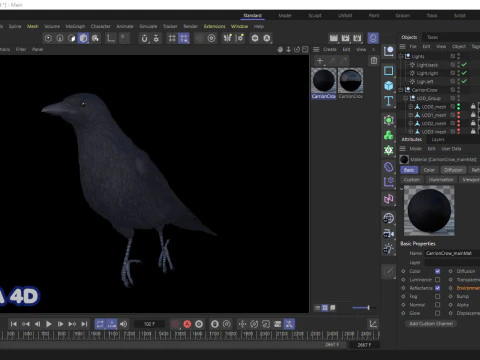Expand Material Manager menu overflow arrow

(x=374, y=49)
